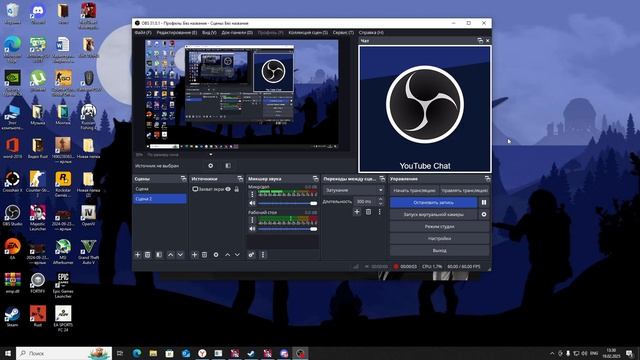Adjust the microphone volume slider
Viewport: 640px width, 360px height.
pos(288,203)
